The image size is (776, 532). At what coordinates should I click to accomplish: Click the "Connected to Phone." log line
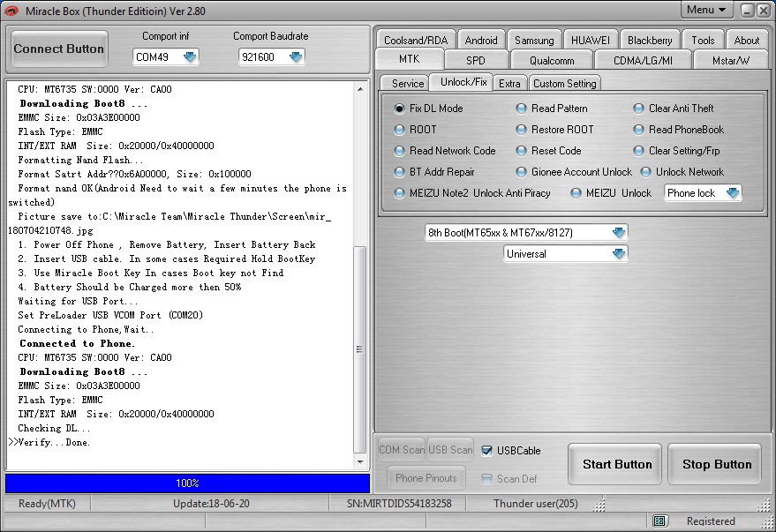[77, 343]
